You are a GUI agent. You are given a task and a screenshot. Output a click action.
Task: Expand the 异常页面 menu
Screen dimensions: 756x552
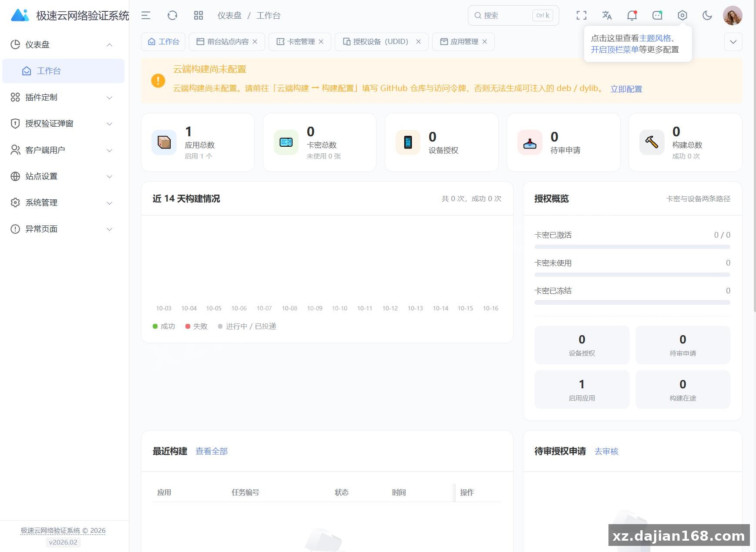point(63,229)
